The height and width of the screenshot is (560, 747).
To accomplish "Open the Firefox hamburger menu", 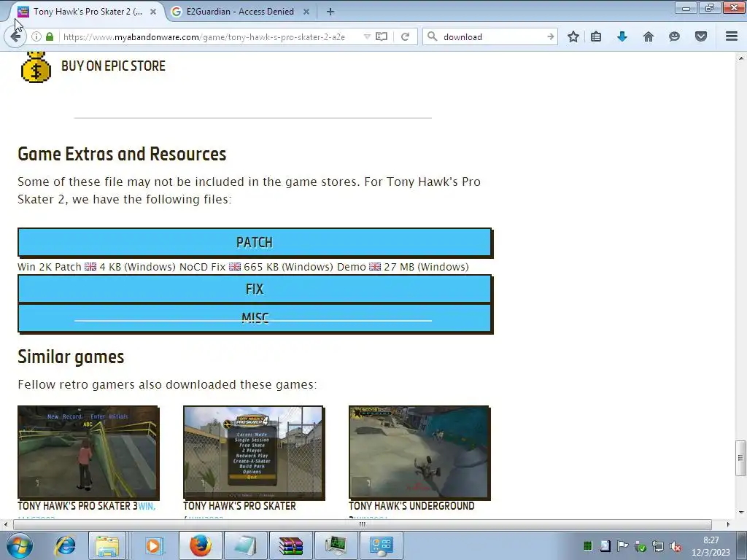I will [x=732, y=36].
